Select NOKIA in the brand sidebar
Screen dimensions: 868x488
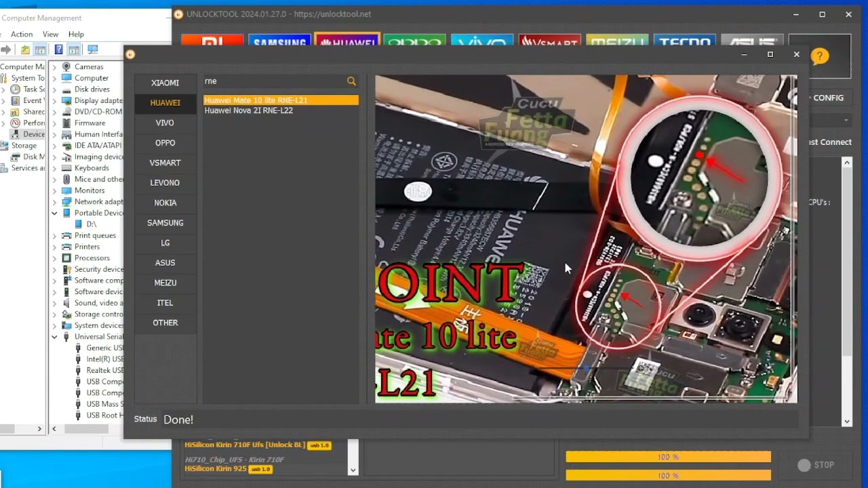(x=165, y=203)
